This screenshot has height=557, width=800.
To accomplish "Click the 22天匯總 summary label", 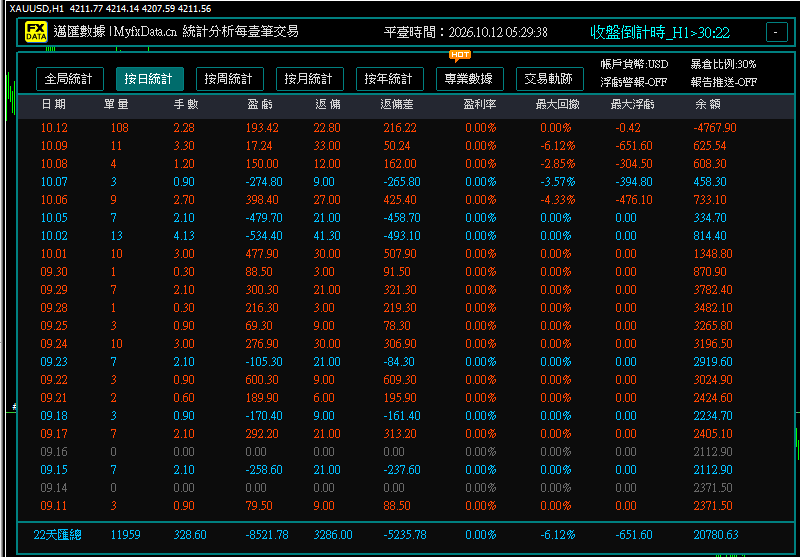I will (x=57, y=535).
